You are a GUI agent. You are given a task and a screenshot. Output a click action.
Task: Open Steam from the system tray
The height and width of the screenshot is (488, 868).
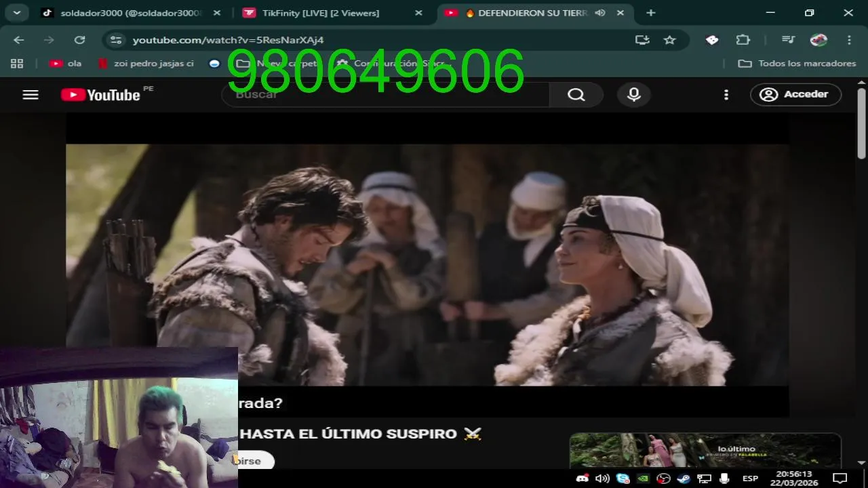click(x=684, y=479)
